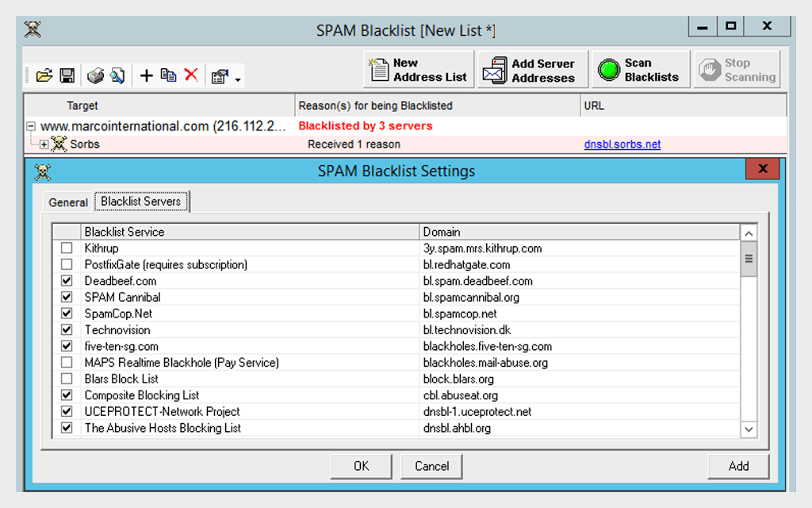Select cbl.abuseat.org domain text
This screenshot has width=812, height=508.
[461, 395]
